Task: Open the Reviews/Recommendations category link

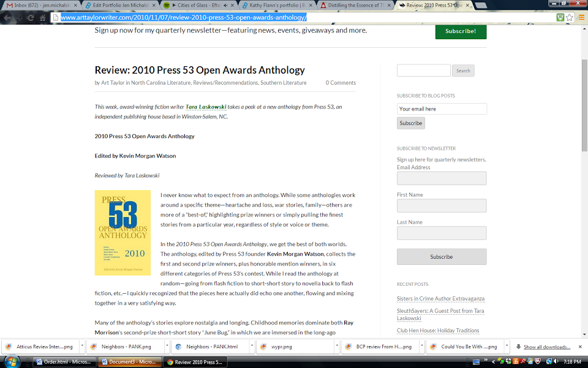Action: pos(225,83)
